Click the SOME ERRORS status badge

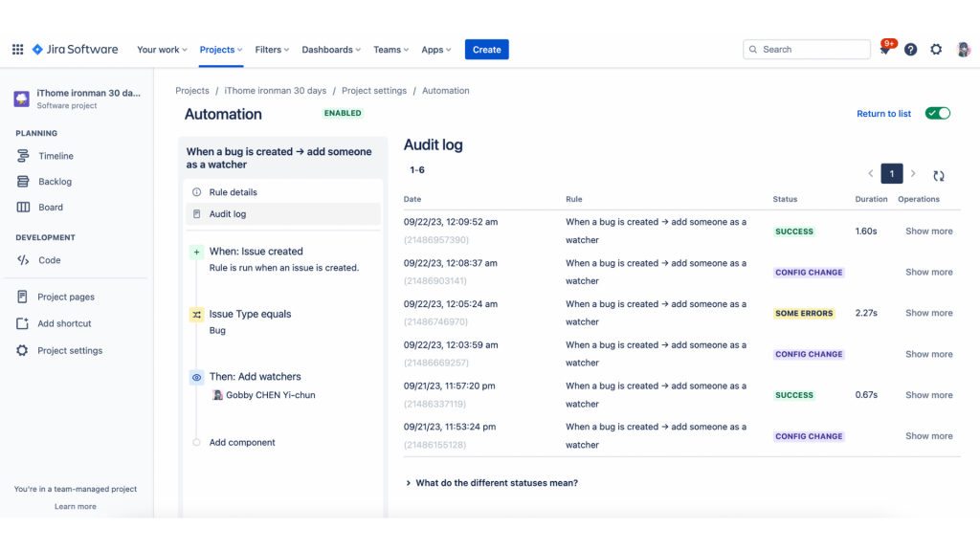pos(804,313)
